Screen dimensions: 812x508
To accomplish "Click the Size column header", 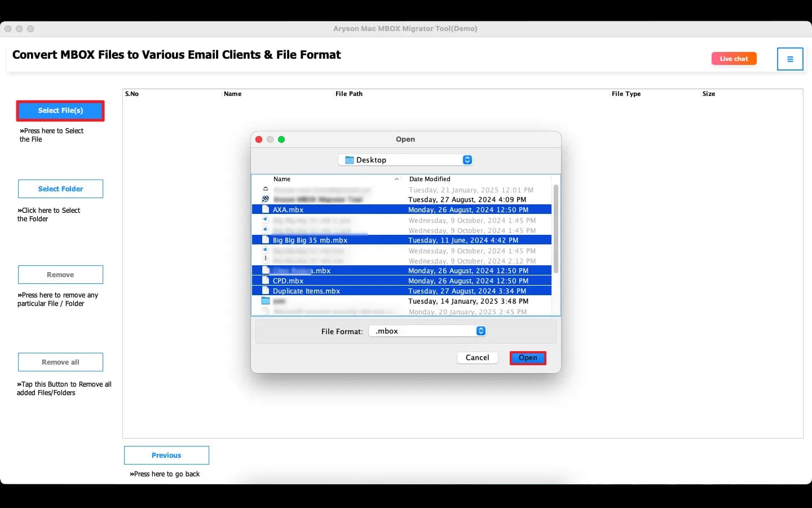I will [x=709, y=94].
